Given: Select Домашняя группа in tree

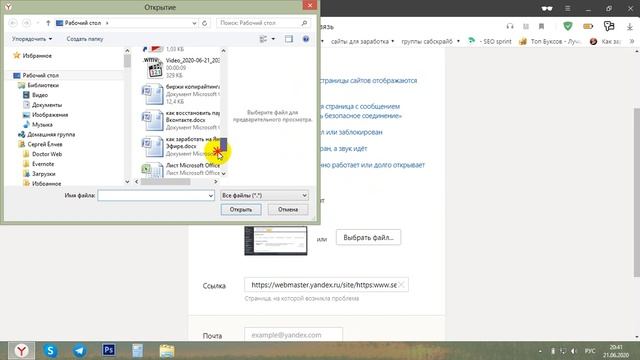Looking at the screenshot, I should coord(51,135).
